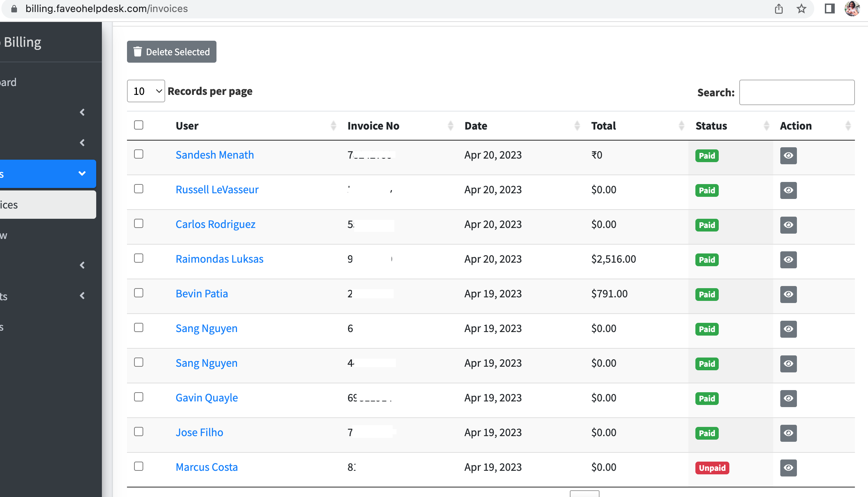View Marcus Costa's invoice via the eye icon

788,468
